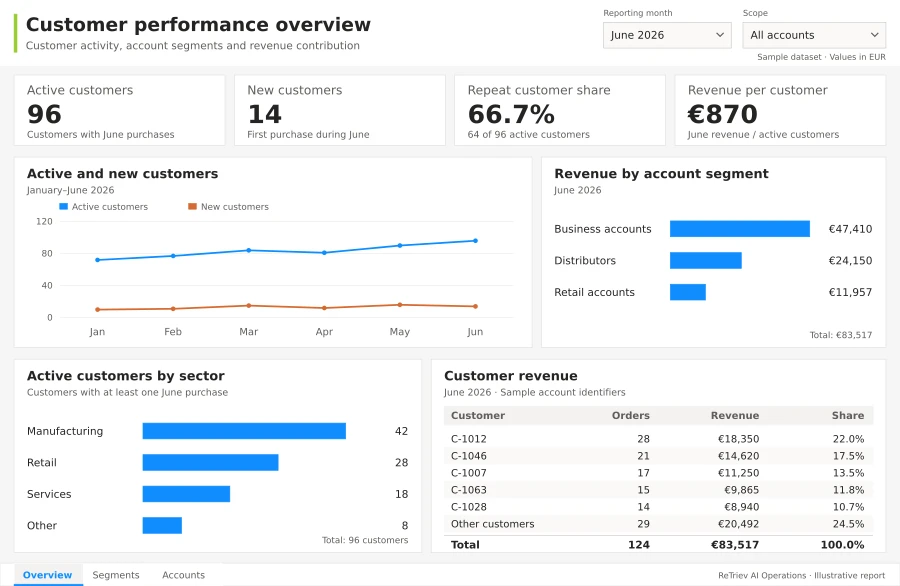Open the Scope dropdown showing All accounts

click(x=814, y=35)
